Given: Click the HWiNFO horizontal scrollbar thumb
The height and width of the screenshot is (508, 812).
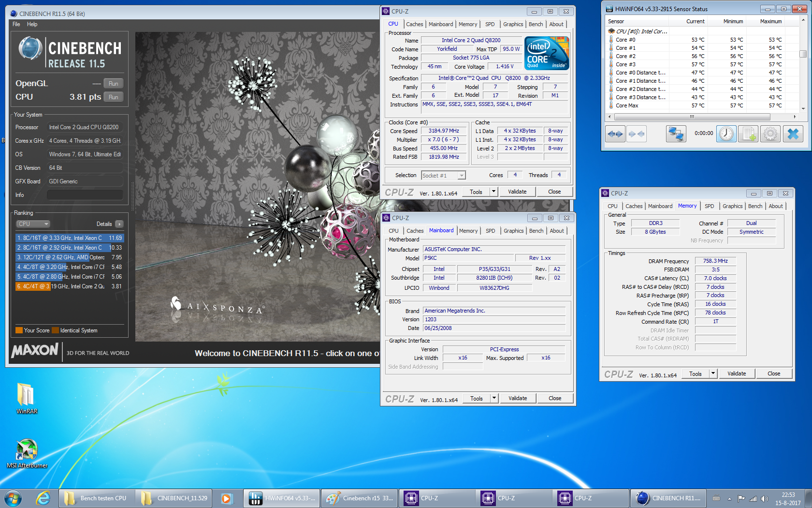Looking at the screenshot, I should pos(692,117).
